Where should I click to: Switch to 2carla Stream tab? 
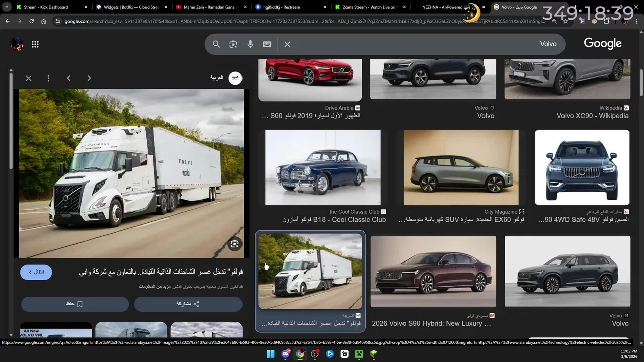pos(371,7)
